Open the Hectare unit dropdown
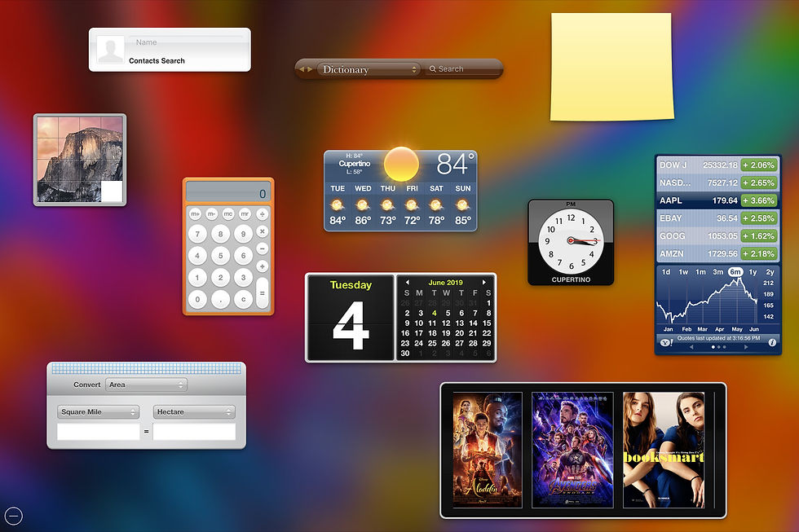The width and height of the screenshot is (799, 532). tap(194, 412)
